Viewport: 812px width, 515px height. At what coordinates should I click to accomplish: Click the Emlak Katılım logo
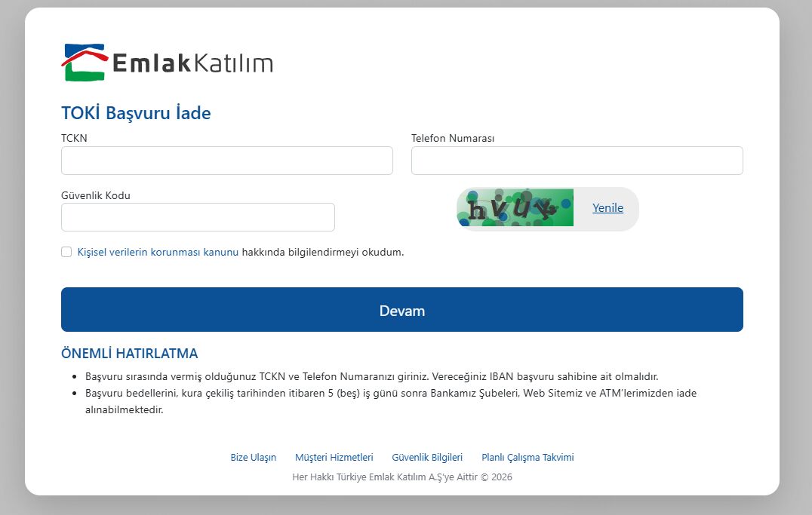167,63
